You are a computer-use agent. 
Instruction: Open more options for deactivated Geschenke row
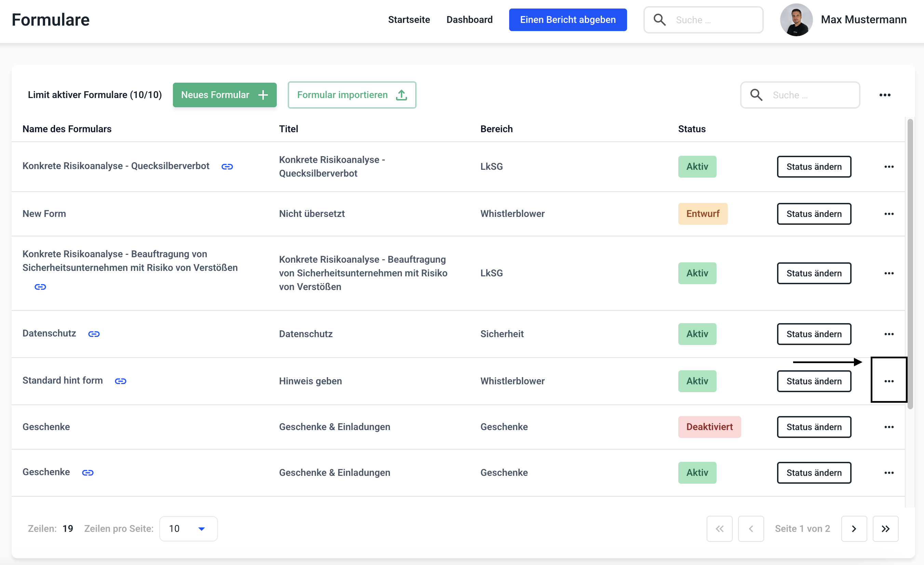pos(889,427)
